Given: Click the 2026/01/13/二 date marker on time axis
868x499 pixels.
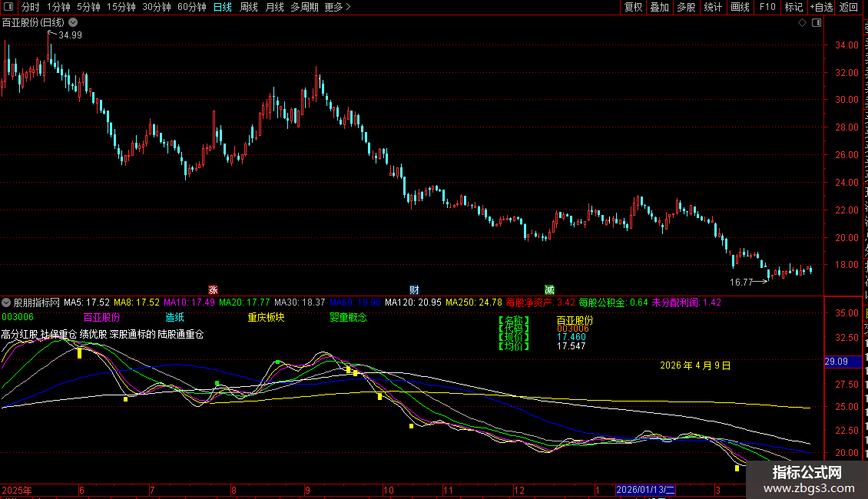Looking at the screenshot, I should point(645,490).
